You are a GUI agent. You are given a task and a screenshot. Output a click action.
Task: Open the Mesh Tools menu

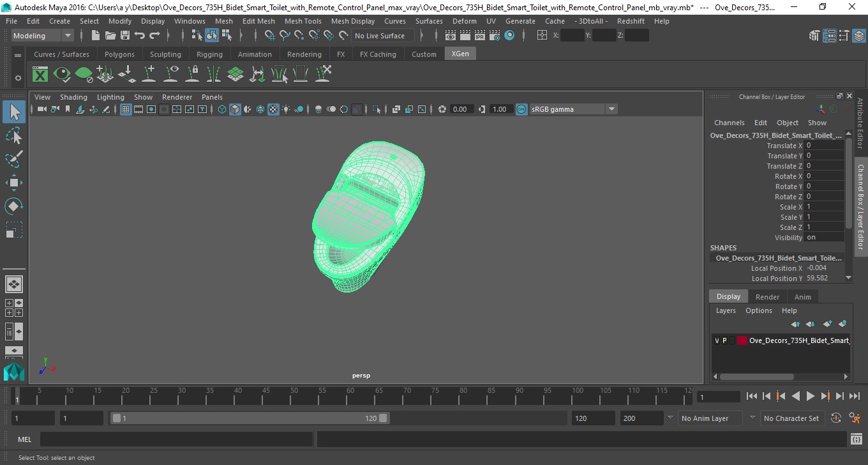tap(303, 21)
